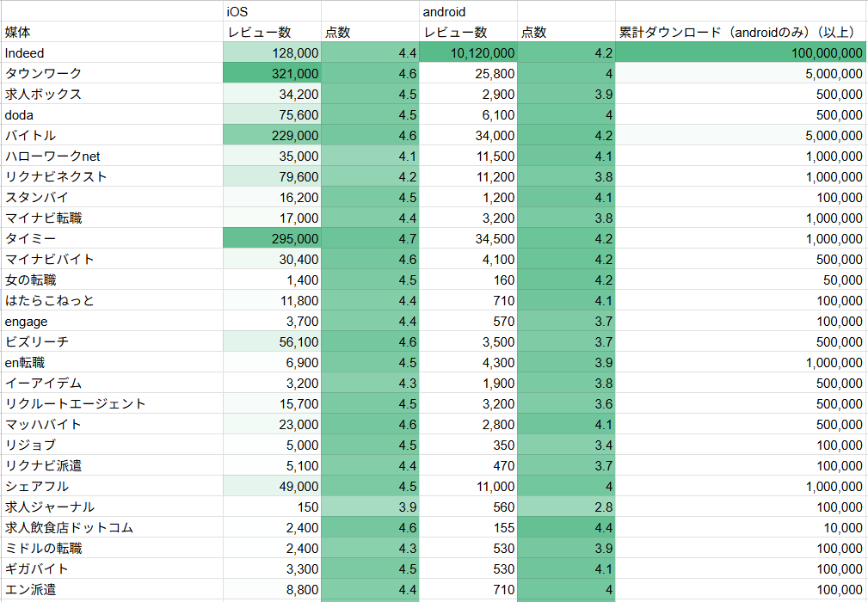
Task: Click the シェアフル cell
Action: 111,487
